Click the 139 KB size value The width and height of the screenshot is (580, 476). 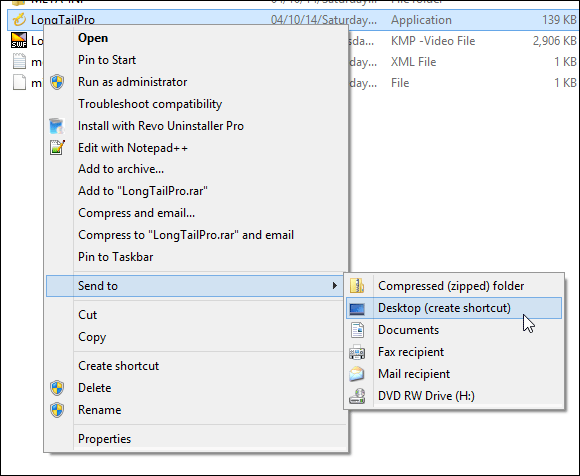point(559,20)
